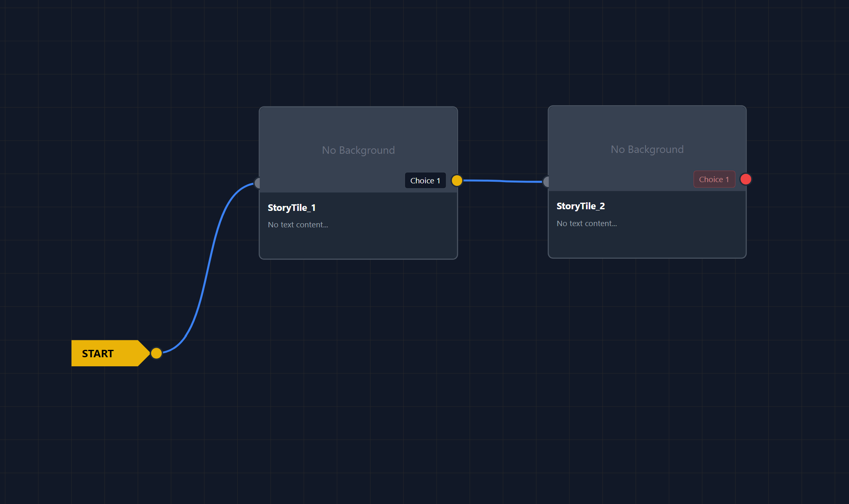Click StoryTile_1's gray input port
849x504 pixels.
coord(258,183)
